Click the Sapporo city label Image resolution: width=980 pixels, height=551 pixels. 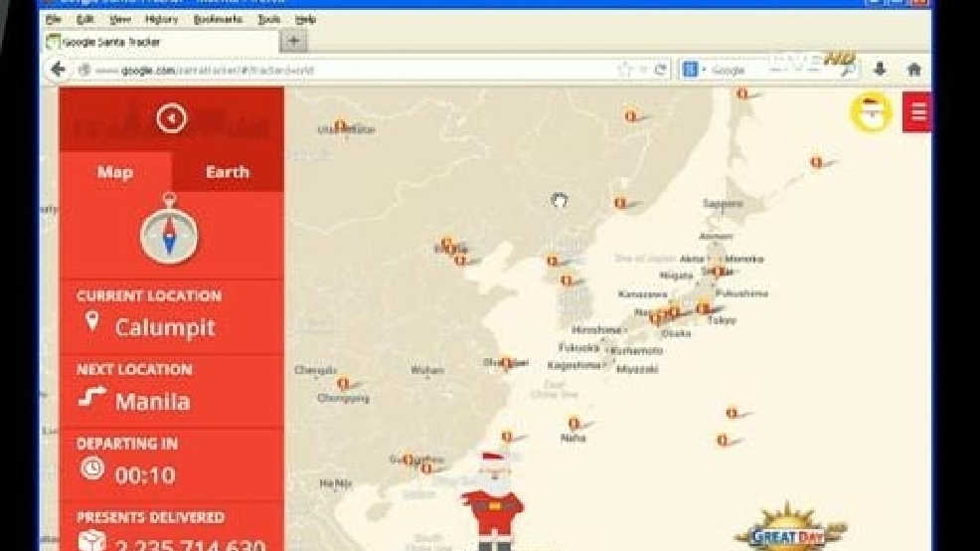(724, 204)
